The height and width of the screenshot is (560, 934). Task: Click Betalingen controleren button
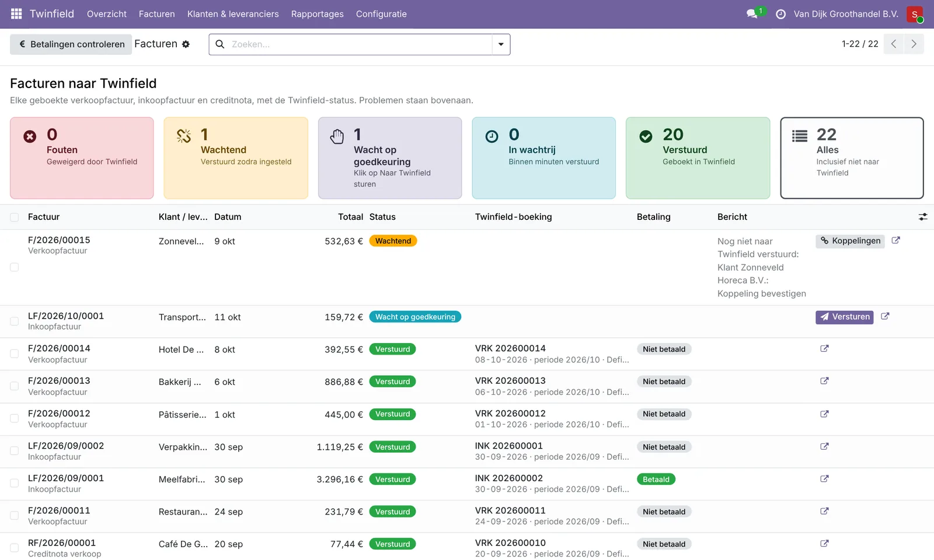(71, 44)
